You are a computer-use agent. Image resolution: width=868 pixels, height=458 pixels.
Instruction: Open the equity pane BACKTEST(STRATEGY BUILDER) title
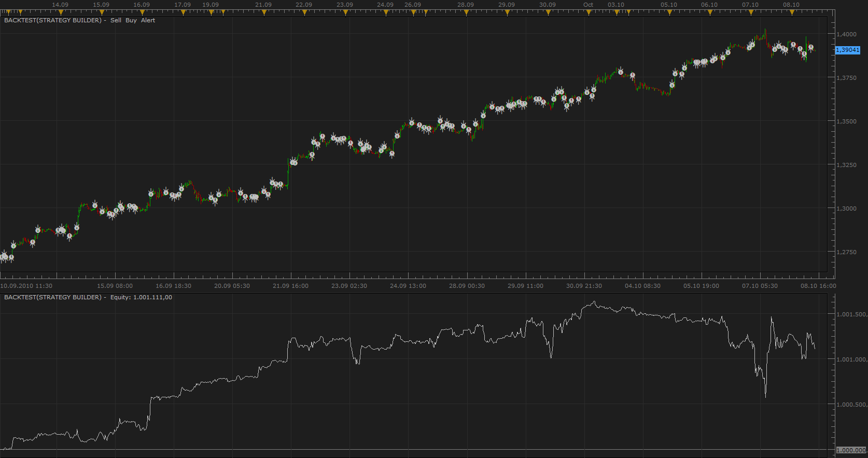(53, 297)
